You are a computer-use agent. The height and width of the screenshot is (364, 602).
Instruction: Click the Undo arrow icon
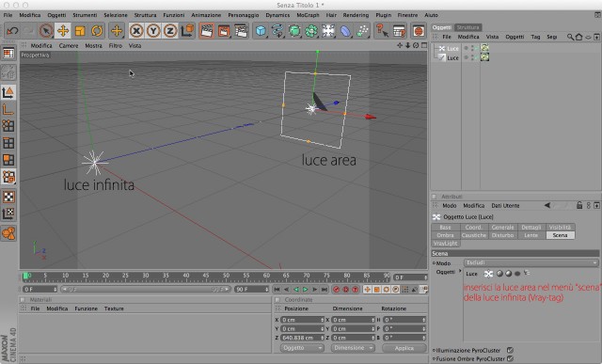(12, 31)
